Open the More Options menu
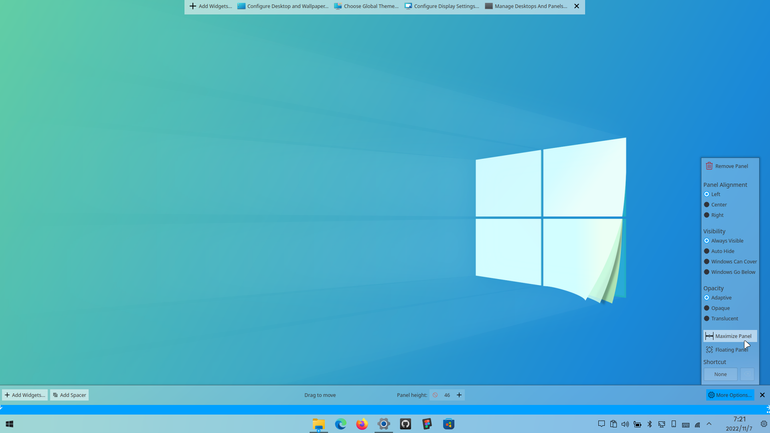 point(730,395)
